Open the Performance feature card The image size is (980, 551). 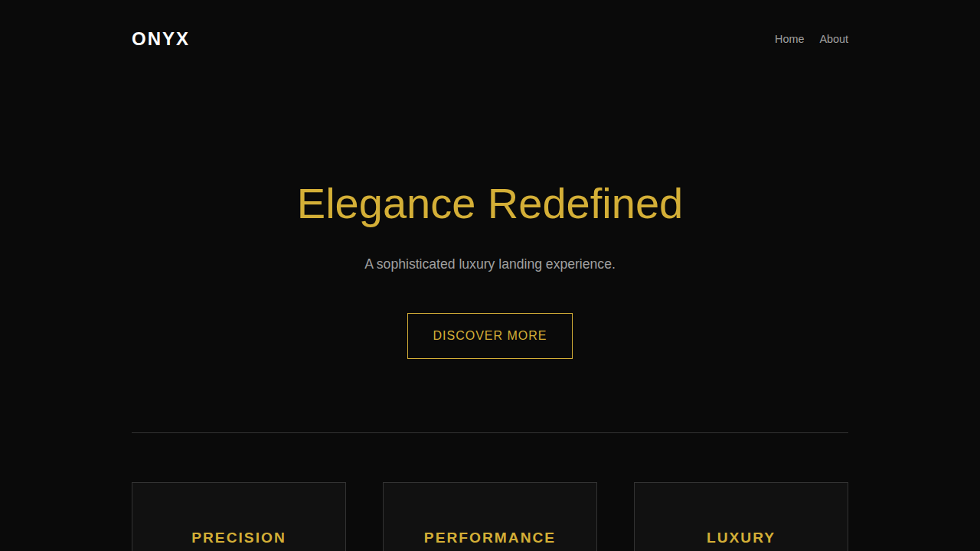489,513
